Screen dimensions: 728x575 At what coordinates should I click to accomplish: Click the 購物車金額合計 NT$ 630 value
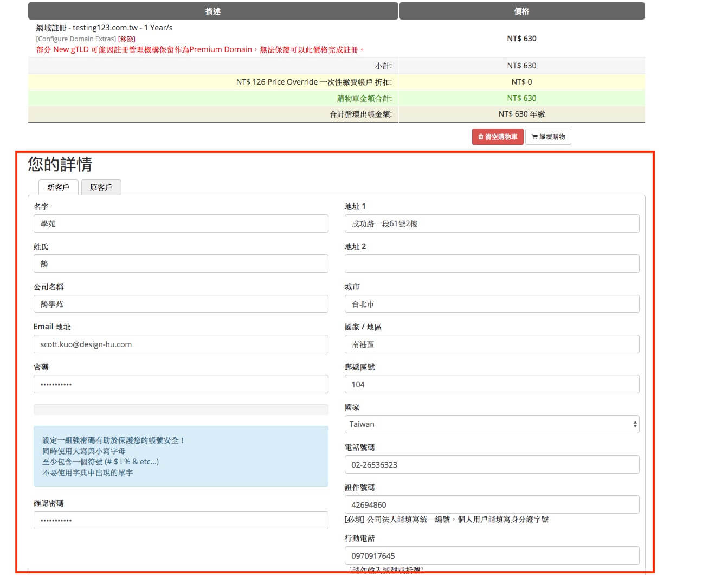[521, 98]
